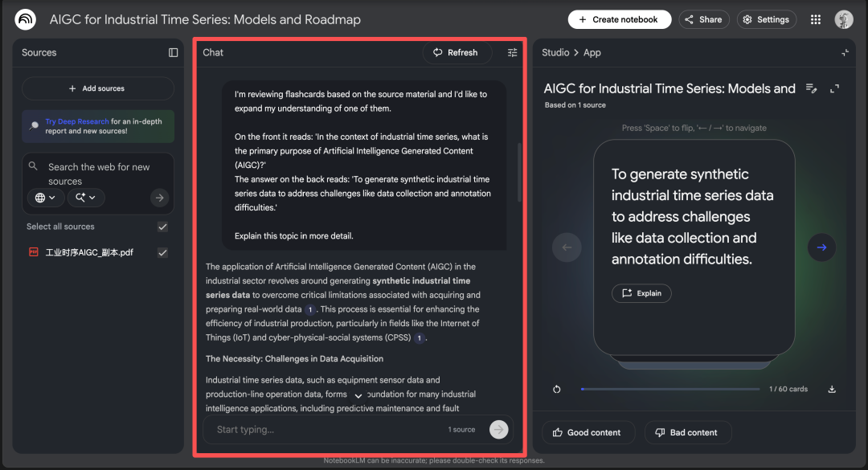Toggle the Select all sources checkbox
This screenshot has height=470, width=868.
coord(162,227)
